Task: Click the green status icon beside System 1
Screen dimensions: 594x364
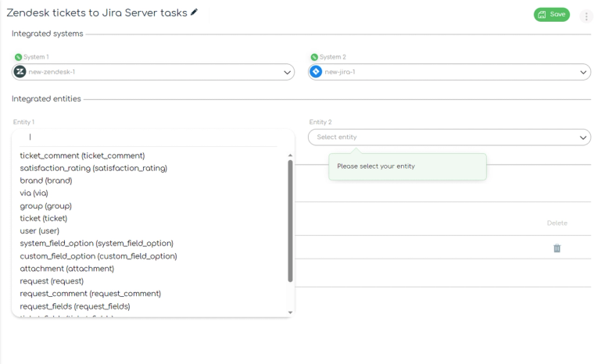Action: 18,57
